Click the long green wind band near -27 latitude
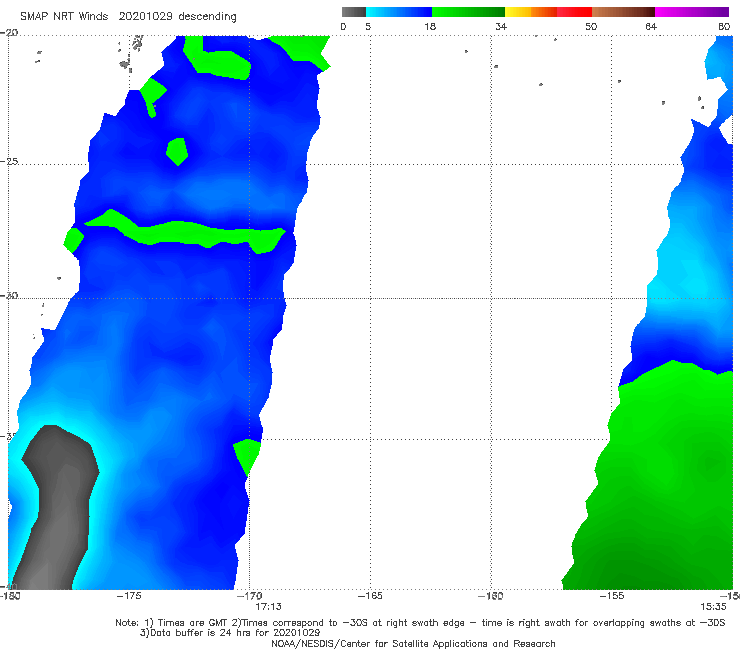The image size is (740, 650). click(184, 231)
